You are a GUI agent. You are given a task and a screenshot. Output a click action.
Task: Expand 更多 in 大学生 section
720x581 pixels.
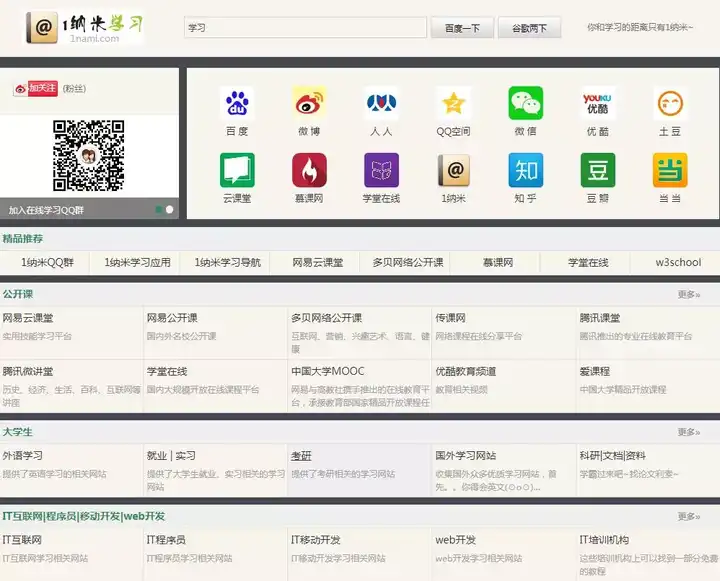(x=688, y=432)
